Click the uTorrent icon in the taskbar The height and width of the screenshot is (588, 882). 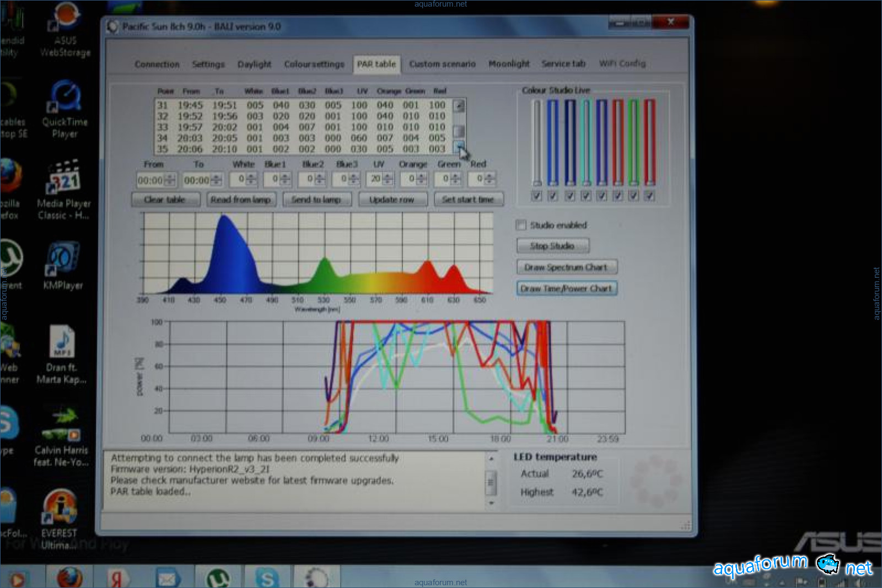218,579
